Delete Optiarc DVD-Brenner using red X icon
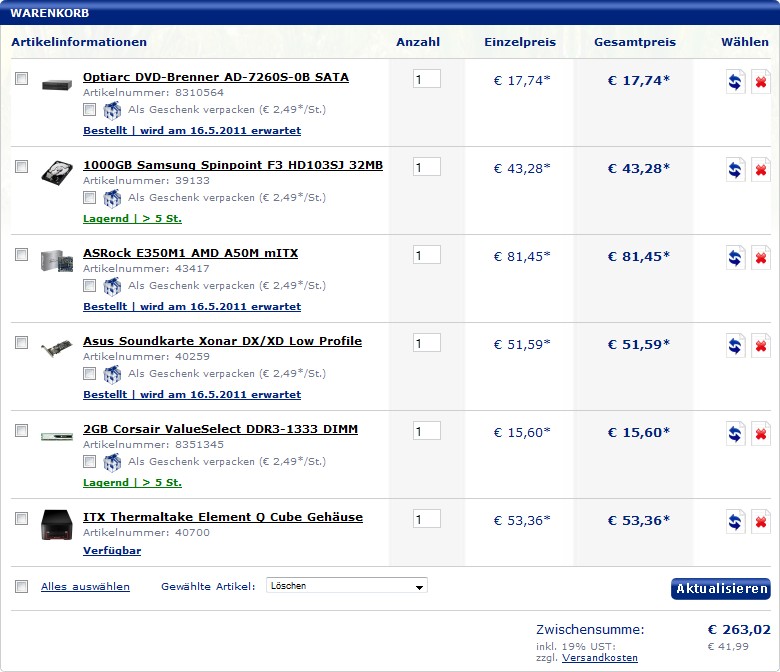Screen dimensions: 780x672 pos(760,82)
